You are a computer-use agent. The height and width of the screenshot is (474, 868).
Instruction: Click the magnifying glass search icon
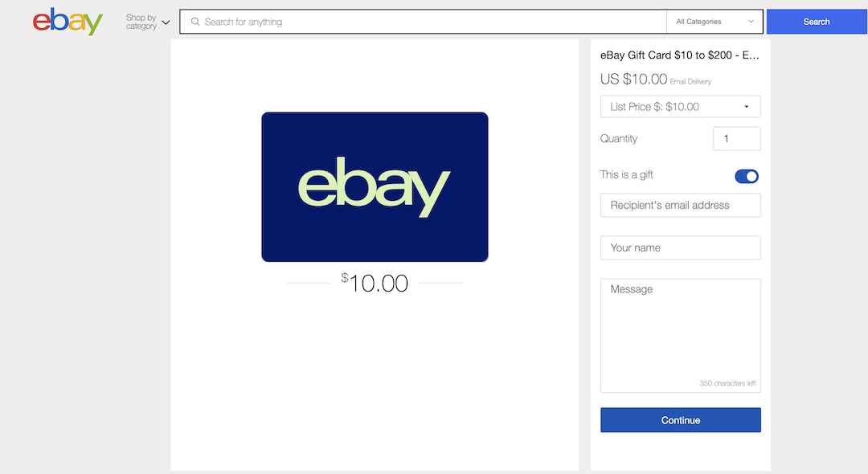(195, 22)
